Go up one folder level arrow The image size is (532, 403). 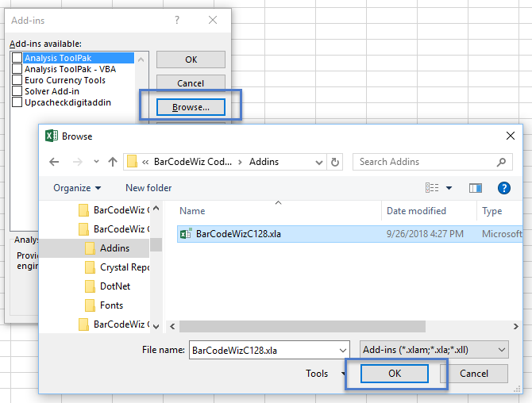113,162
